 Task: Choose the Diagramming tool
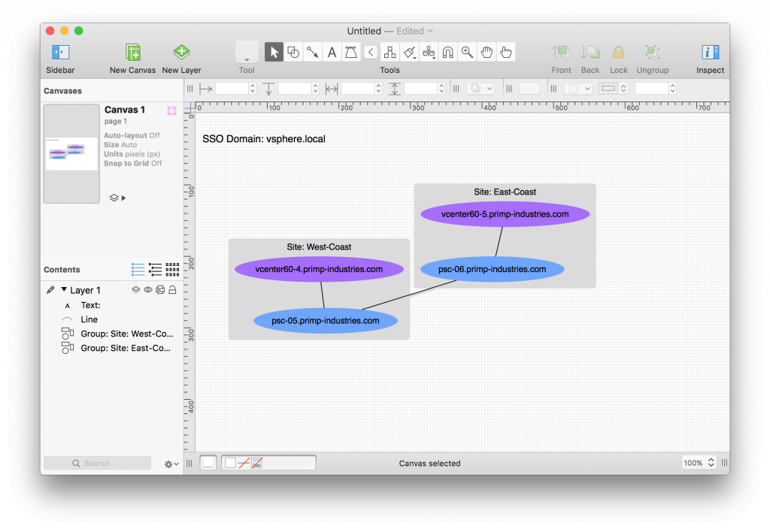tap(390, 52)
